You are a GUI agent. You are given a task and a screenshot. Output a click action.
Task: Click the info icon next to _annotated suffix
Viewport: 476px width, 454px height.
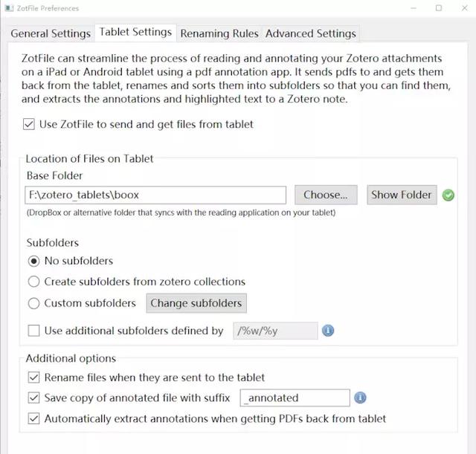click(360, 398)
